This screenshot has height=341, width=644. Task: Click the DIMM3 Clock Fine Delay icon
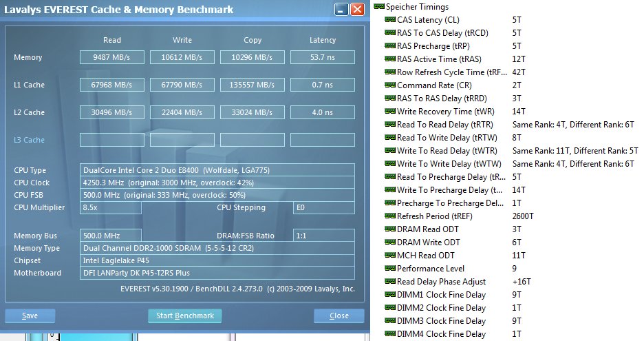pos(389,321)
